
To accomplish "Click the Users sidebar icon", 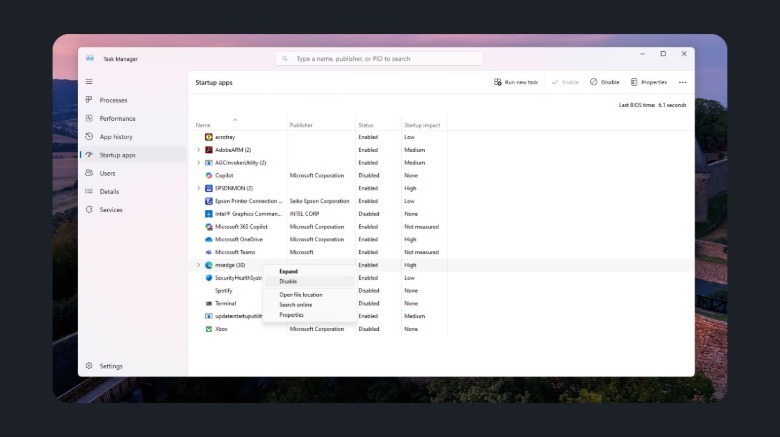I will point(89,173).
